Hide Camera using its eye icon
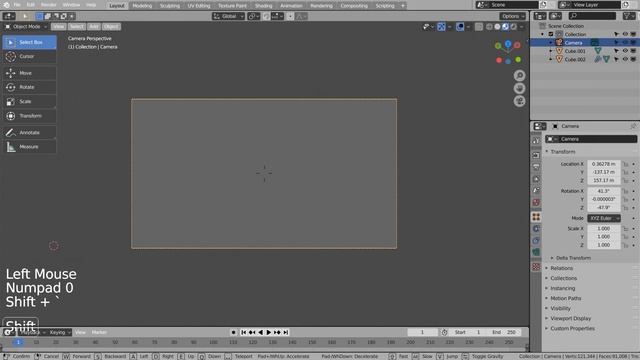Image resolution: width=640 pixels, height=360 pixels. (x=625, y=42)
